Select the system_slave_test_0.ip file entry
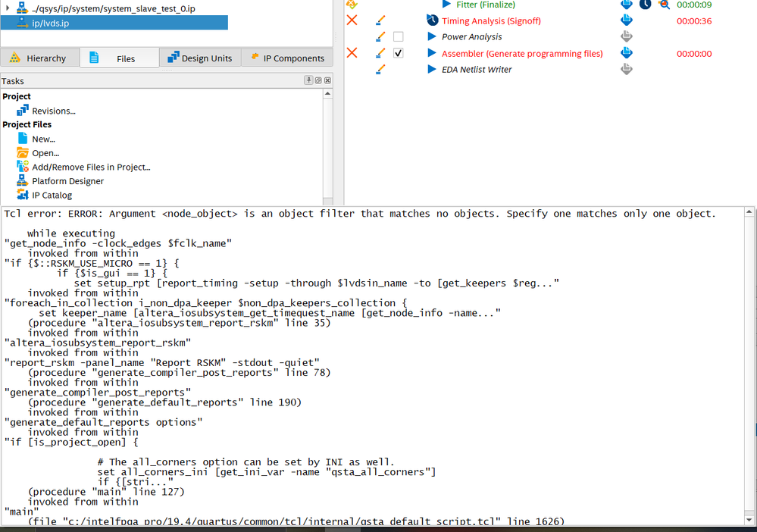This screenshot has width=757, height=532. [114, 8]
